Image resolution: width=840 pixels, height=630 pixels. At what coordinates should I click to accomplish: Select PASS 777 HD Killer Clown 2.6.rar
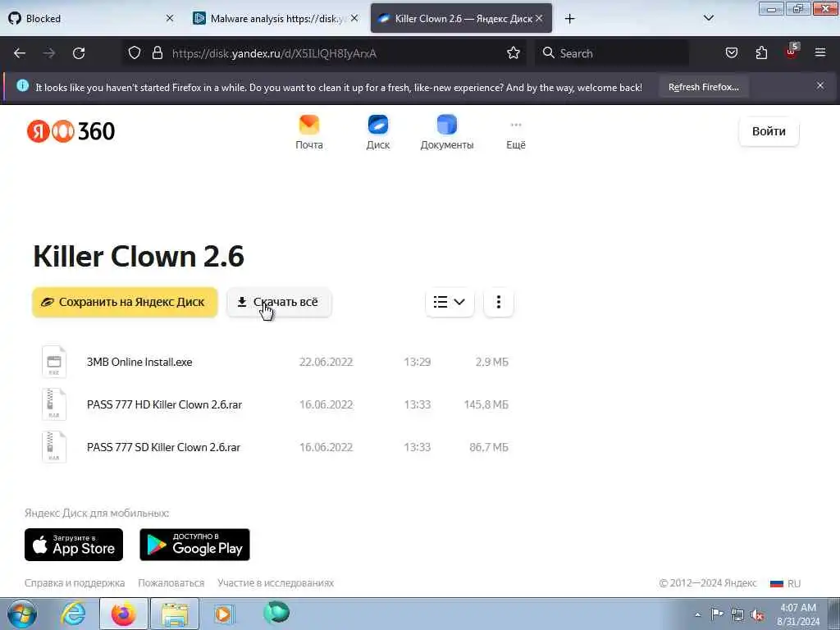click(x=164, y=404)
